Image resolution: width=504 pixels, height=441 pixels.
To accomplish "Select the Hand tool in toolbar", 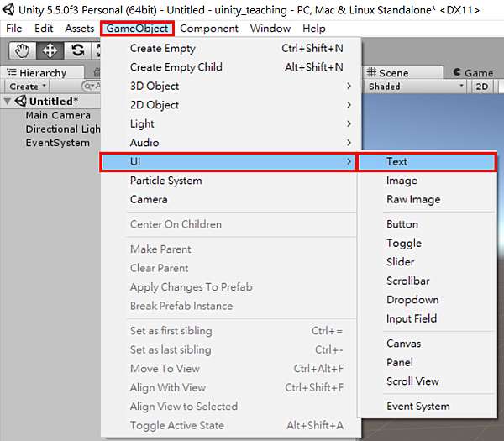I will 22,50.
